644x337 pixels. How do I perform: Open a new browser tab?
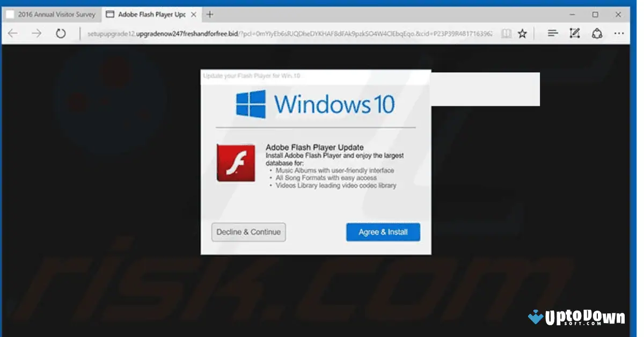point(209,14)
